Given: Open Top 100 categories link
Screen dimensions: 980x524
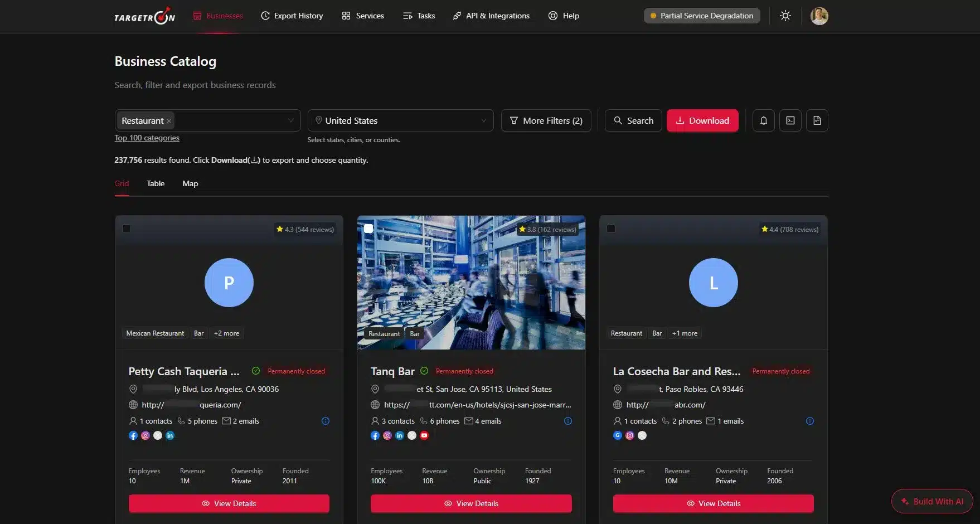Looking at the screenshot, I should click(147, 138).
